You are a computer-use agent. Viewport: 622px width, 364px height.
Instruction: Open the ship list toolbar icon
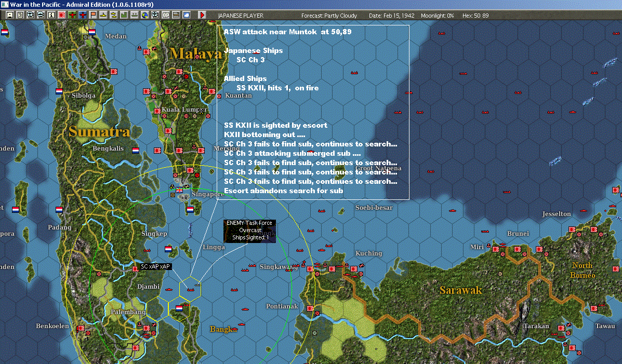click(41, 15)
